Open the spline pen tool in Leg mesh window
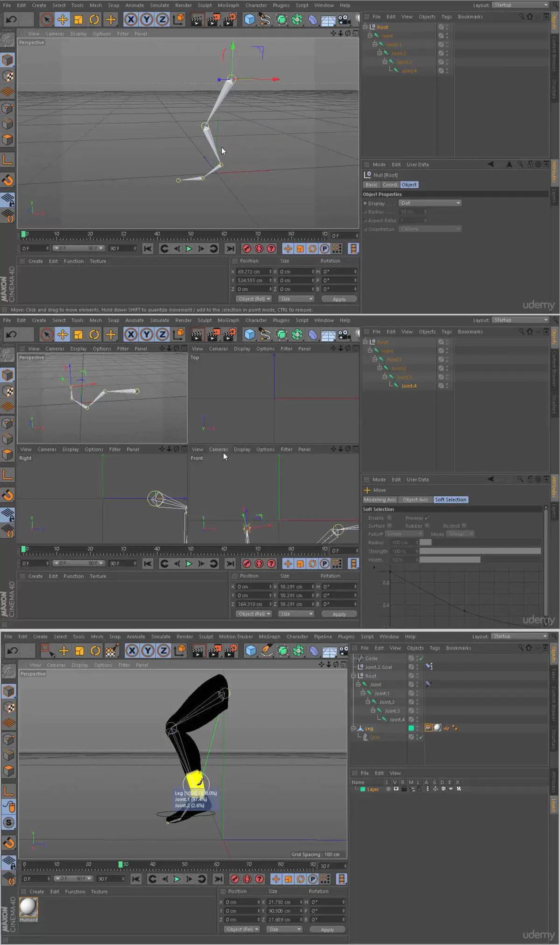 coord(266,651)
